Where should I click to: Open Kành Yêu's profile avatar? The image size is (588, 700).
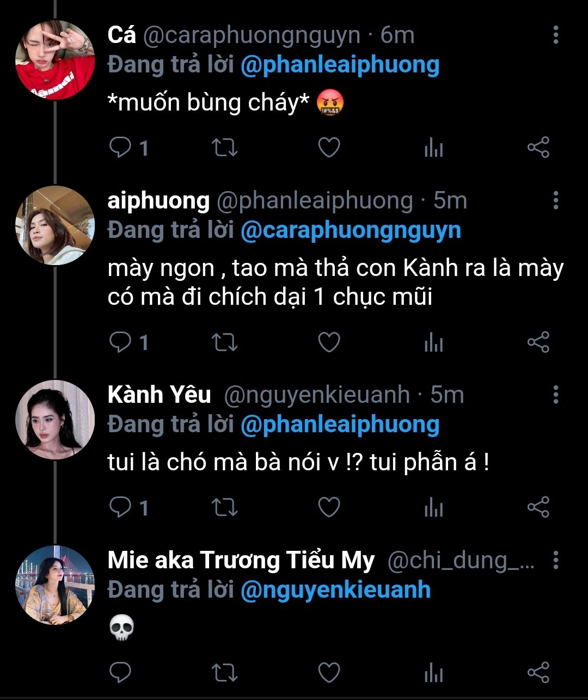[55, 420]
